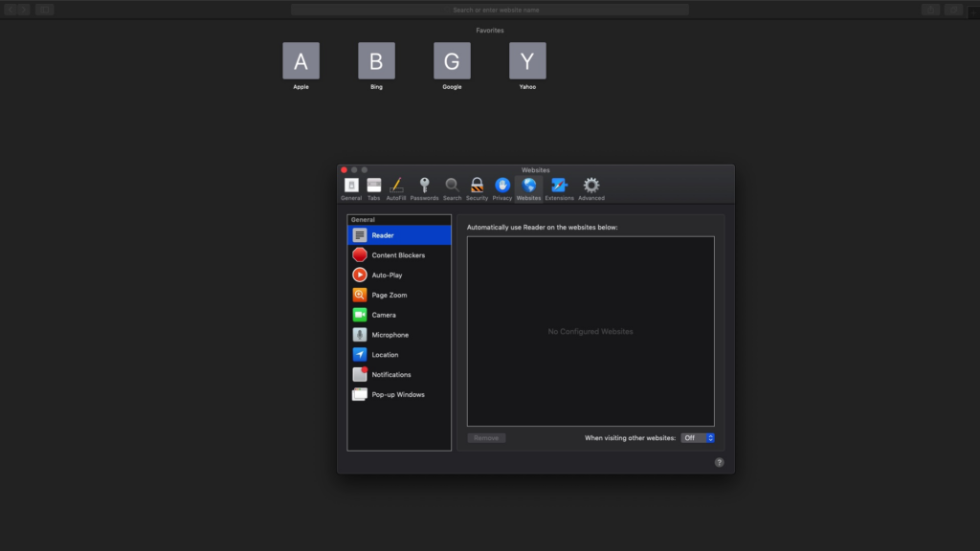The height and width of the screenshot is (551, 980).
Task: Open the Search preferences pane
Action: pyautogui.click(x=451, y=187)
